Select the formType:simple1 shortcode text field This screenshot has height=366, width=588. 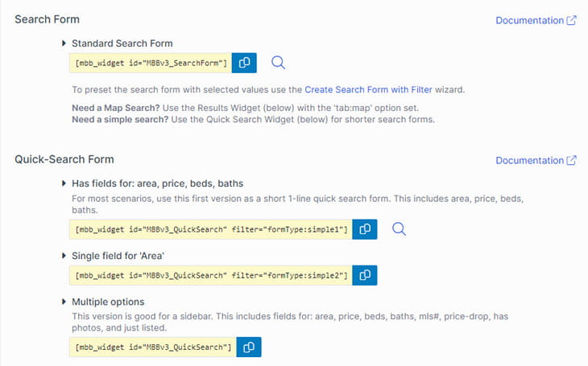211,229
